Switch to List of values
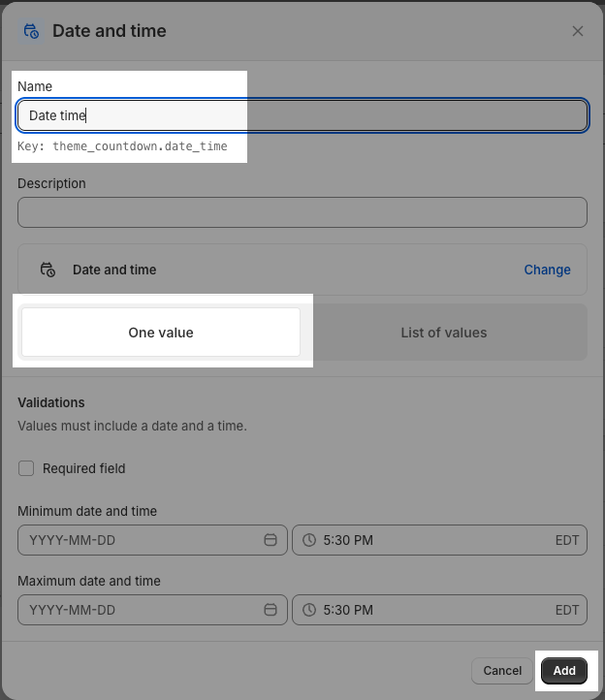This screenshot has height=700, width=605. pos(443,333)
